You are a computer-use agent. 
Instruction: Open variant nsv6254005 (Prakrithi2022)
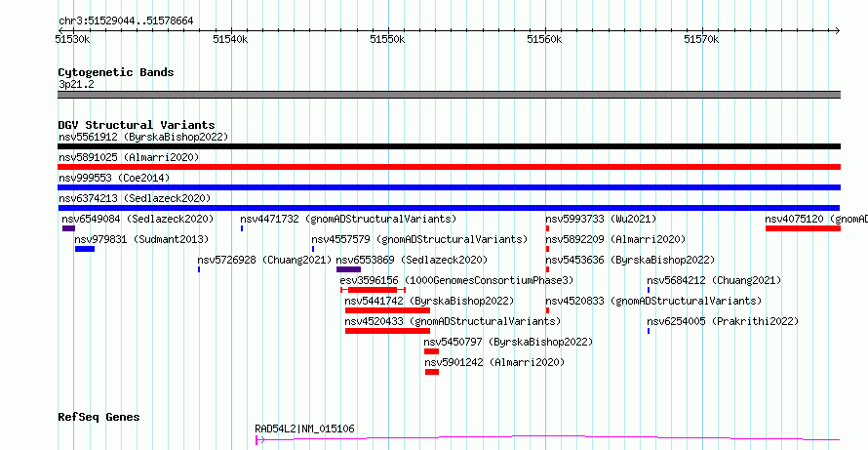723,321
